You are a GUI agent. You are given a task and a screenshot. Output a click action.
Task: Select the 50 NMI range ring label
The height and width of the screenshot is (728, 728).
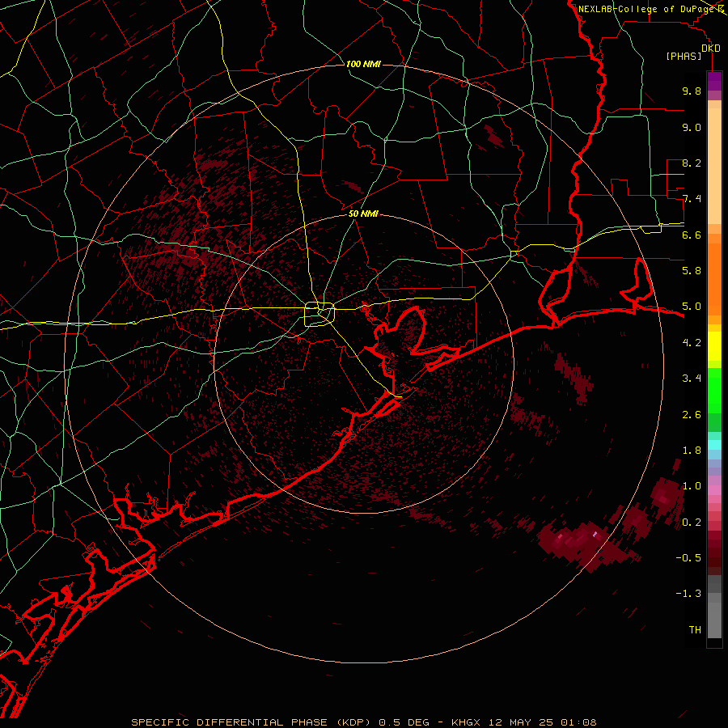363,214
